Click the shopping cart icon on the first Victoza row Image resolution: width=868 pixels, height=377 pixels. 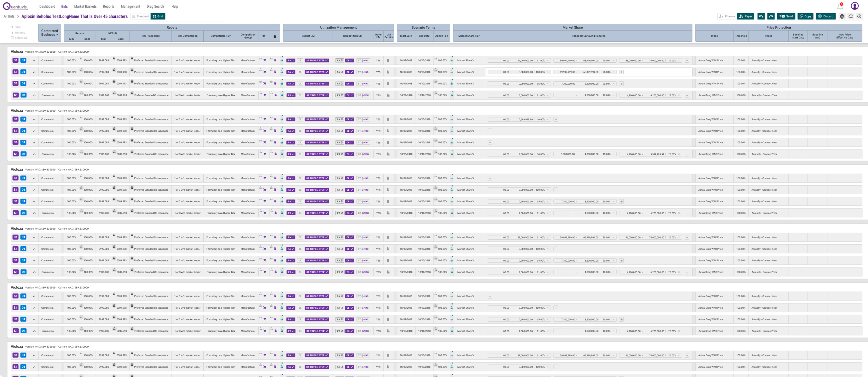pos(264,61)
